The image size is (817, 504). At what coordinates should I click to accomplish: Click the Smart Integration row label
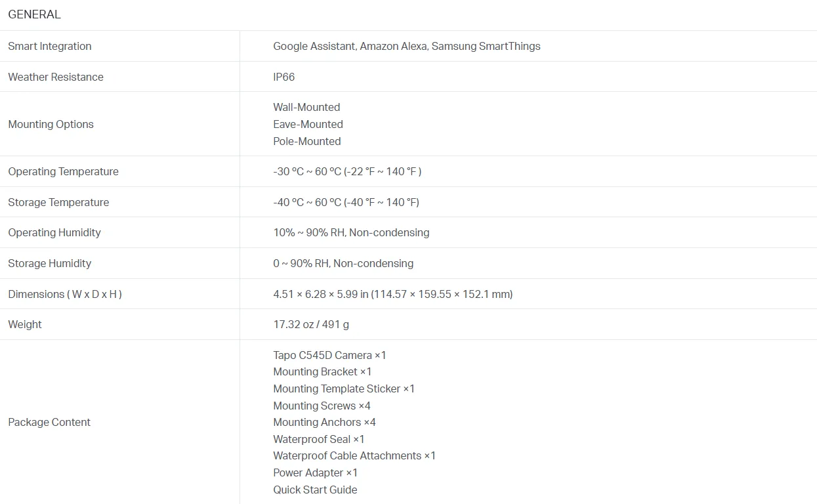(x=50, y=46)
